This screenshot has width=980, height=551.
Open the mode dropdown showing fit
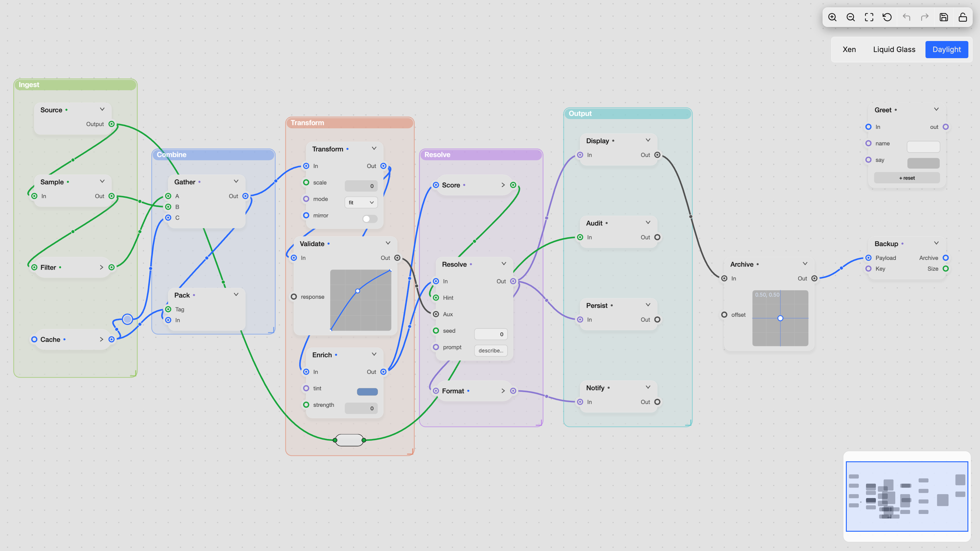(x=361, y=202)
